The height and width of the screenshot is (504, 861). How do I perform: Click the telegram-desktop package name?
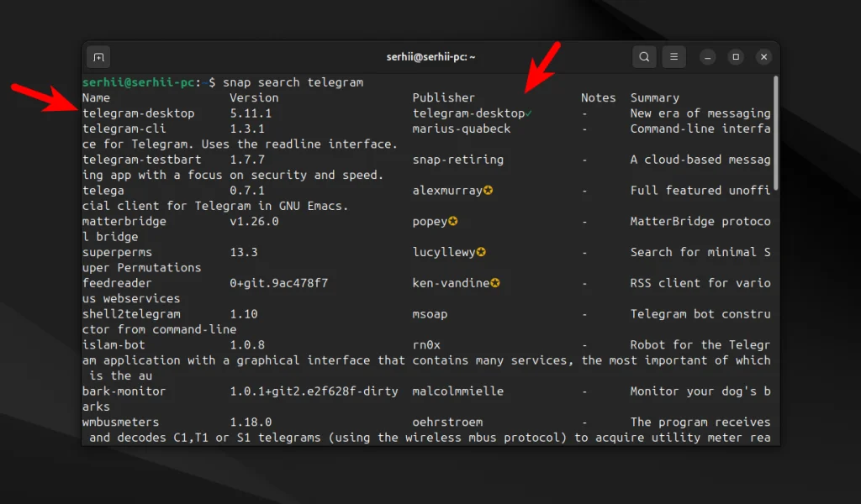(x=138, y=113)
